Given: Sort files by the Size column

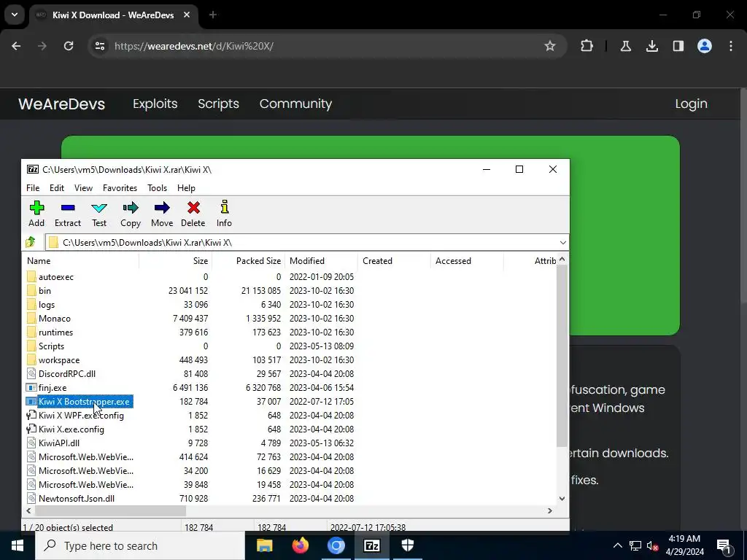Looking at the screenshot, I should click(x=175, y=261).
